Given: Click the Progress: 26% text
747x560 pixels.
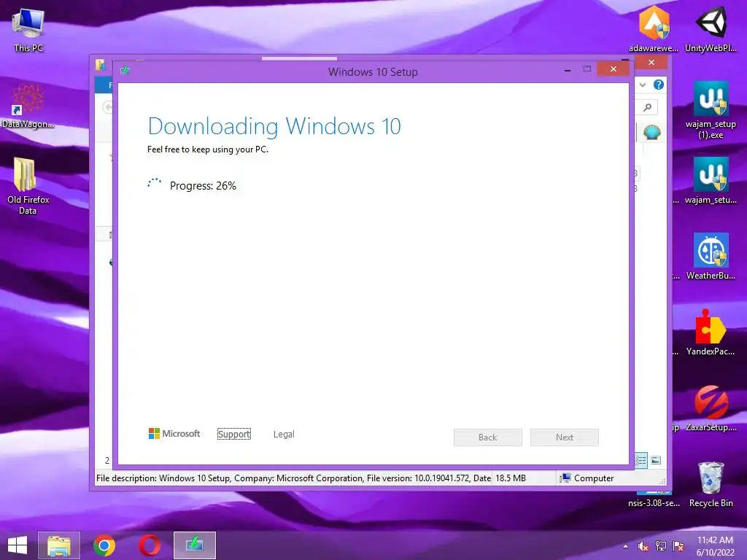Looking at the screenshot, I should click(x=203, y=186).
